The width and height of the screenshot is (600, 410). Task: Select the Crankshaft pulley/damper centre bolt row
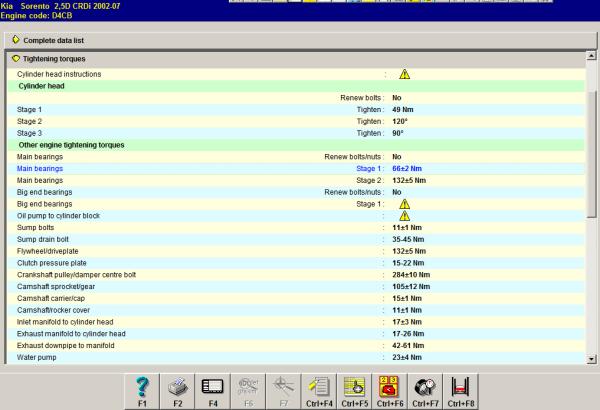296,275
